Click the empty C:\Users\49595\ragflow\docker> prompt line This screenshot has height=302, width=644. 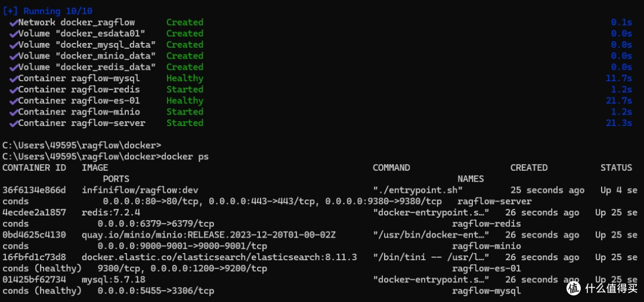(82, 146)
